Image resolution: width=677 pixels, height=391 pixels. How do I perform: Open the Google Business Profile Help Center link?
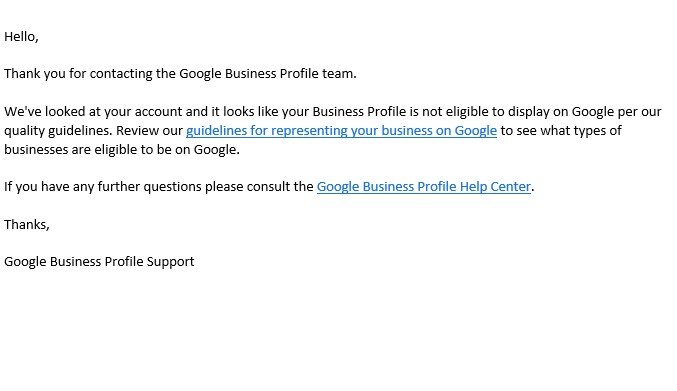[x=424, y=187]
